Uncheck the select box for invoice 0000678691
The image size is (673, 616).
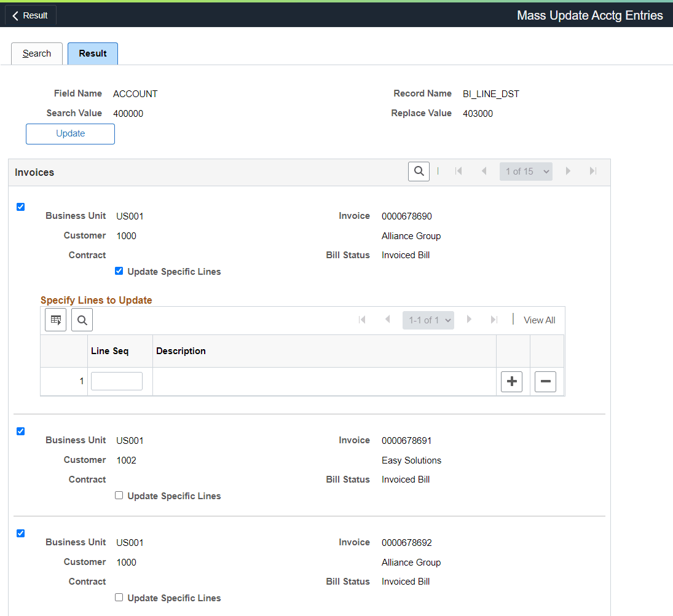coord(21,432)
